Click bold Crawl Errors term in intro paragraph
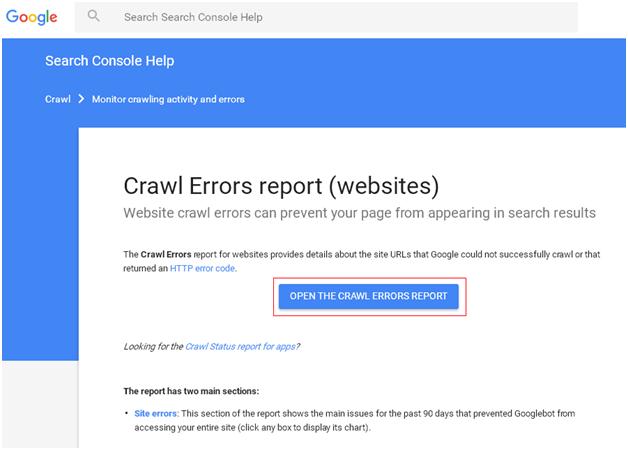This screenshot has height=450, width=628. click(167, 255)
